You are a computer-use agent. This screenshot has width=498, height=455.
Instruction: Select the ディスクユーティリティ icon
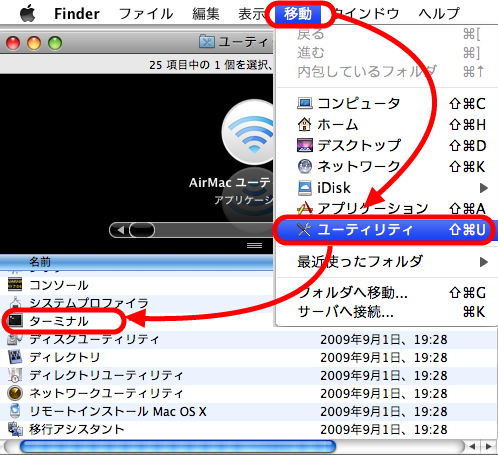[15, 339]
